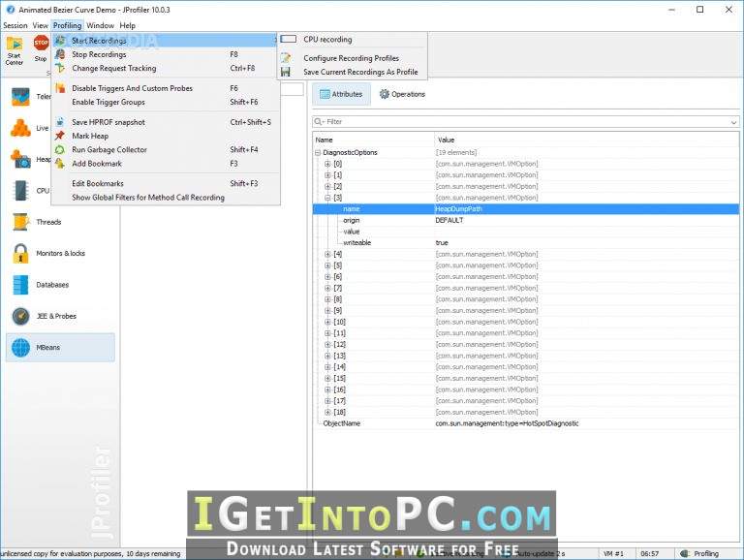The width and height of the screenshot is (744, 560).
Task: Select the writeable attribute row
Action: click(526, 242)
